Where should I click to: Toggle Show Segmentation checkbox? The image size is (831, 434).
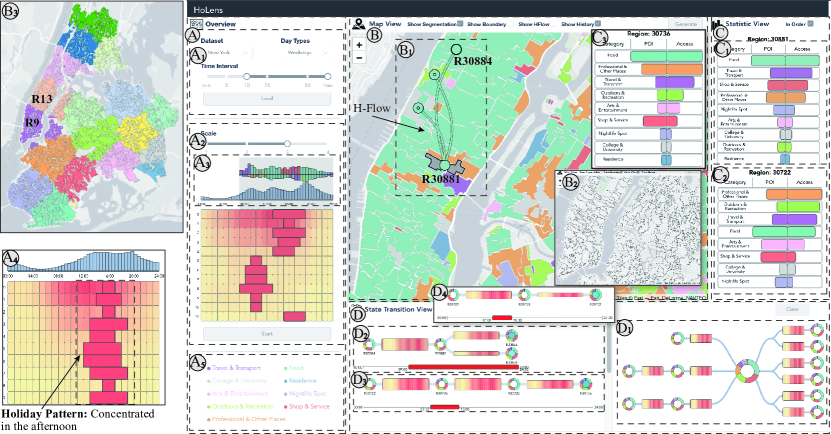[460, 24]
